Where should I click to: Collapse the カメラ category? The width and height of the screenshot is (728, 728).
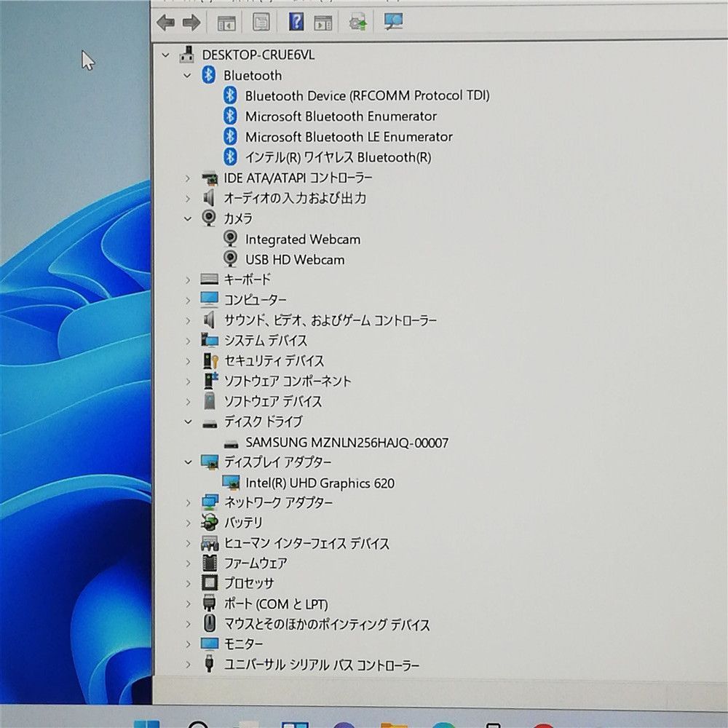point(187,218)
